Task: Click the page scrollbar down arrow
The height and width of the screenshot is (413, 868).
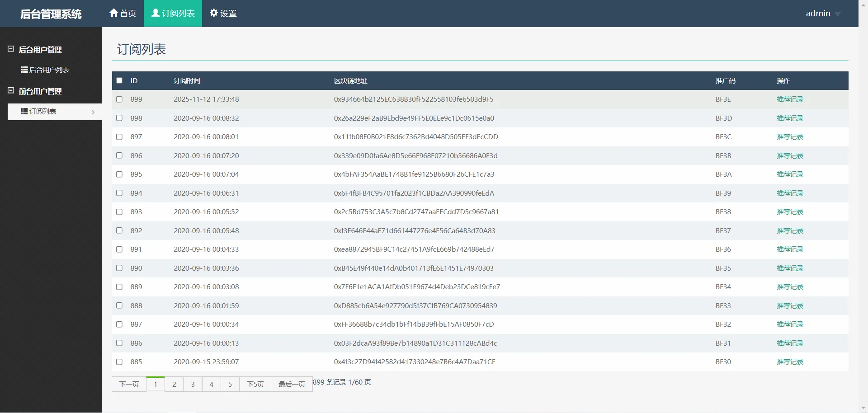Action: 863,408
